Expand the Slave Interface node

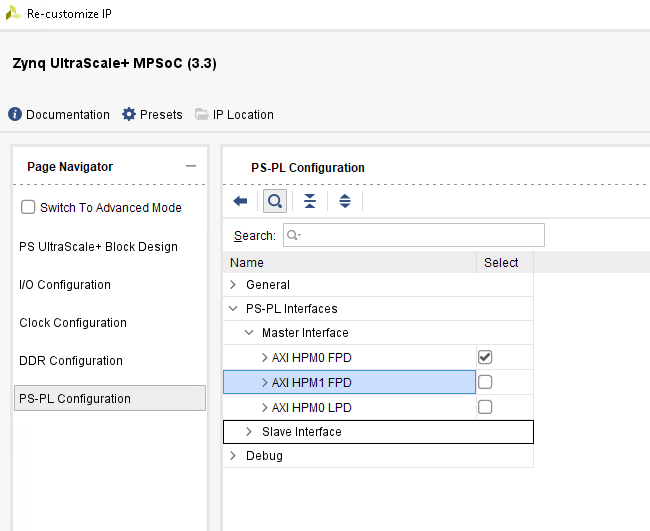249,432
